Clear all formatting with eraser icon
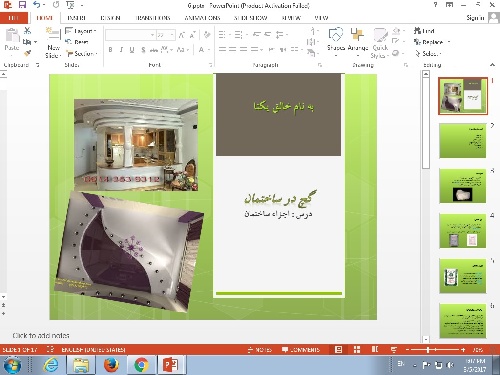The width and height of the screenshot is (500, 375). 207,35
